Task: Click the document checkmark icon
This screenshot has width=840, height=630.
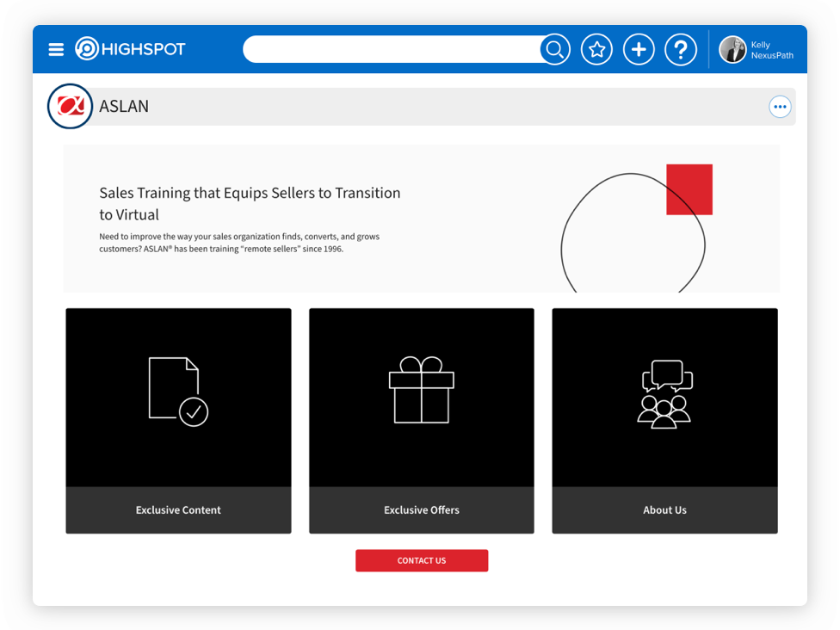Action: click(x=178, y=392)
